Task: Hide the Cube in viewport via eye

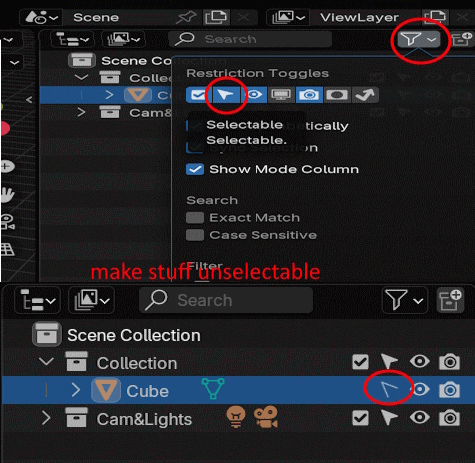Action: [x=420, y=389]
